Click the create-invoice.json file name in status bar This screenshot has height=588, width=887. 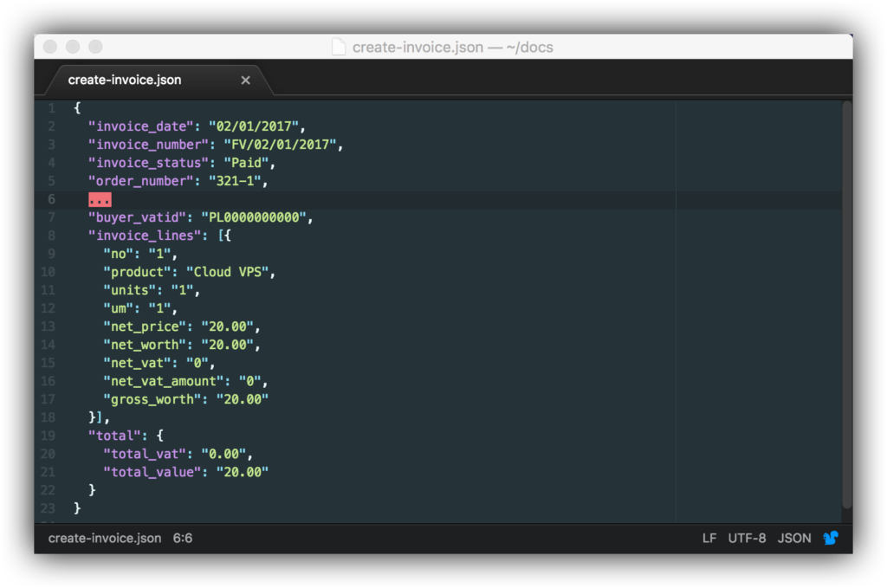pyautogui.click(x=104, y=538)
